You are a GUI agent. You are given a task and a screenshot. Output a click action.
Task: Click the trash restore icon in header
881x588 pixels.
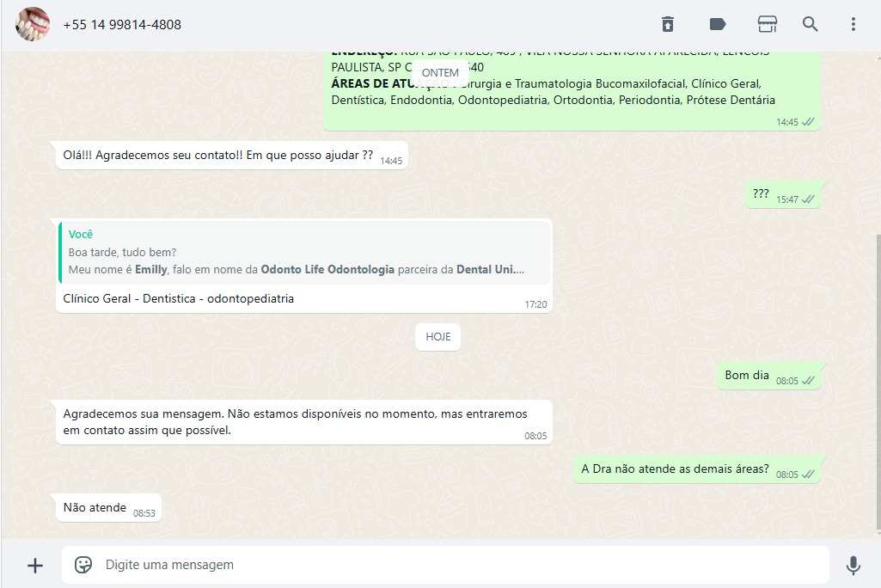pyautogui.click(x=668, y=24)
